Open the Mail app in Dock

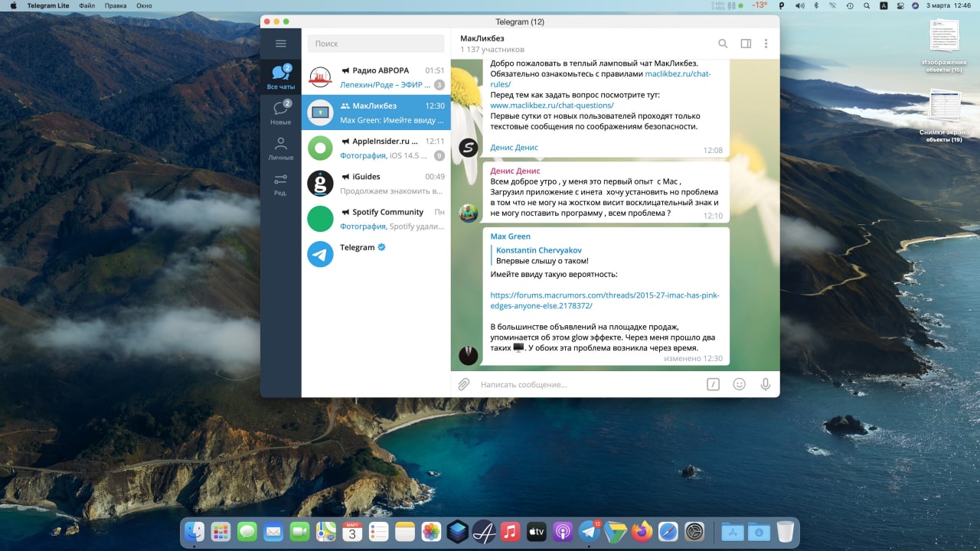(x=273, y=532)
